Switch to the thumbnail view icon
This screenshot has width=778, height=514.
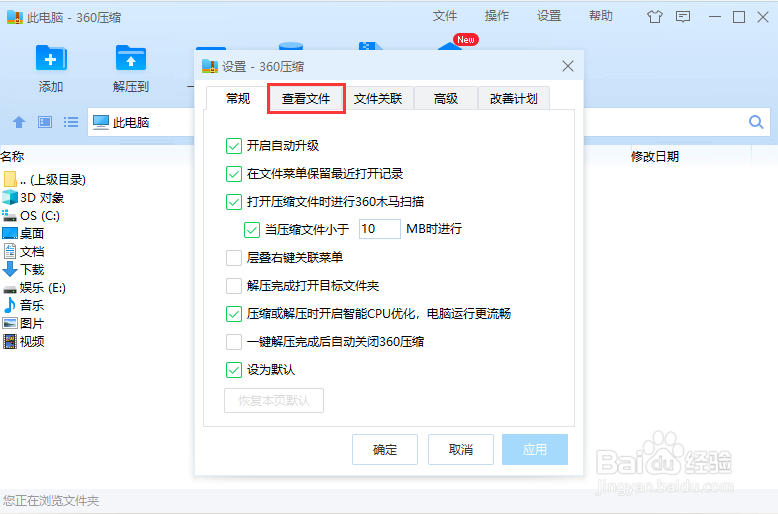pyautogui.click(x=45, y=122)
